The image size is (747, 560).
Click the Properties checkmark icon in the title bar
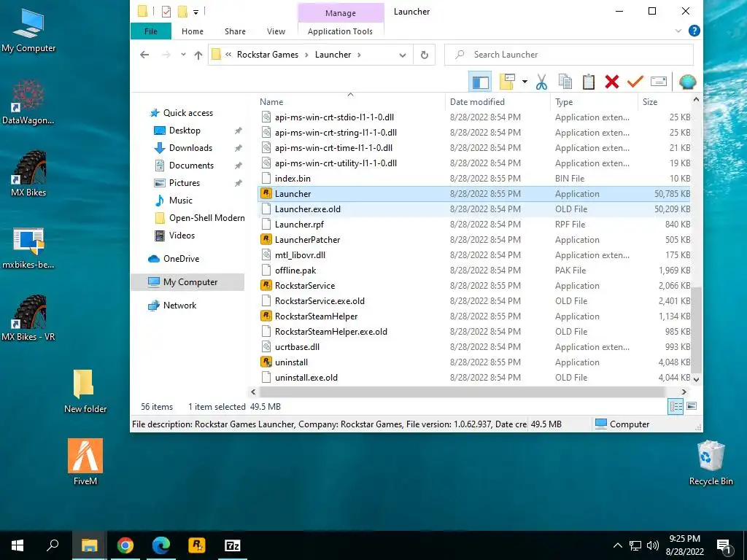[166, 12]
